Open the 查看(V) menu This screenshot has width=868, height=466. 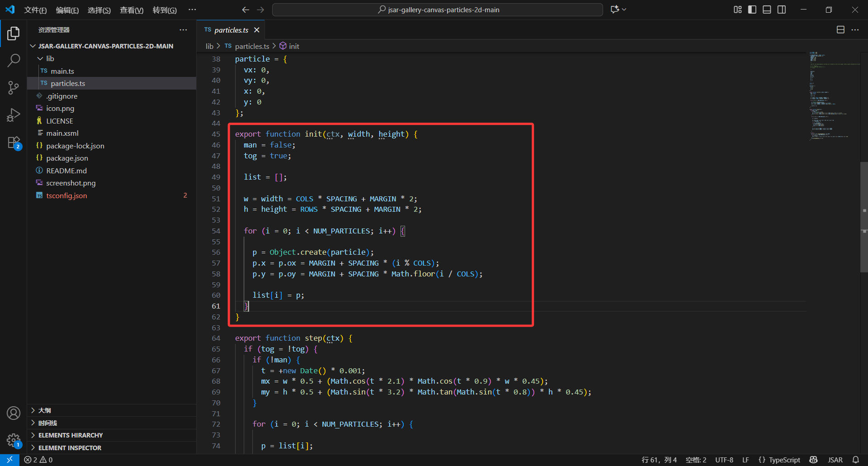point(131,10)
